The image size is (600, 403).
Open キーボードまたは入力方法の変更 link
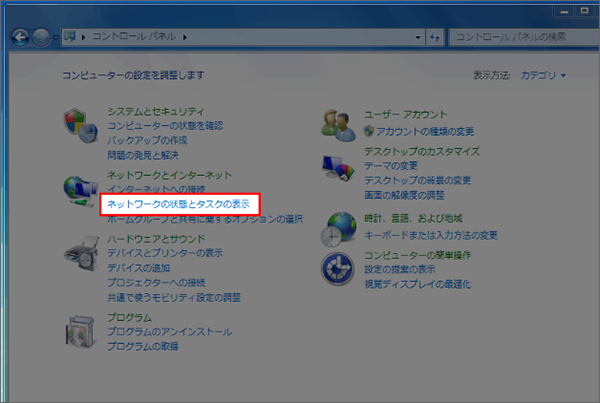[x=431, y=235]
